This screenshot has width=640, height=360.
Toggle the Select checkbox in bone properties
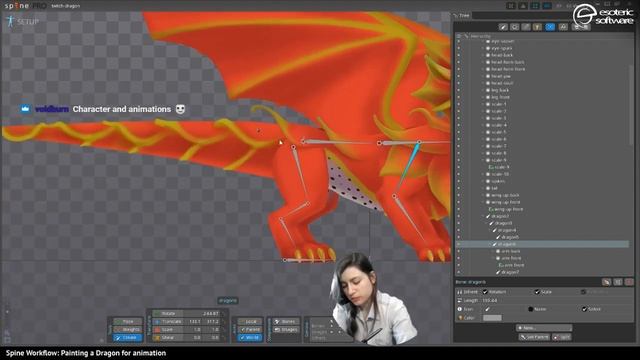(584, 309)
